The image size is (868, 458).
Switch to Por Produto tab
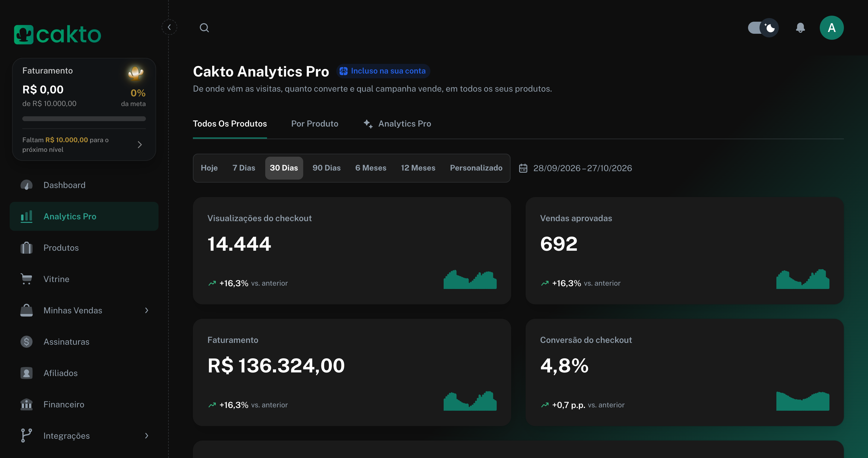[x=315, y=124]
